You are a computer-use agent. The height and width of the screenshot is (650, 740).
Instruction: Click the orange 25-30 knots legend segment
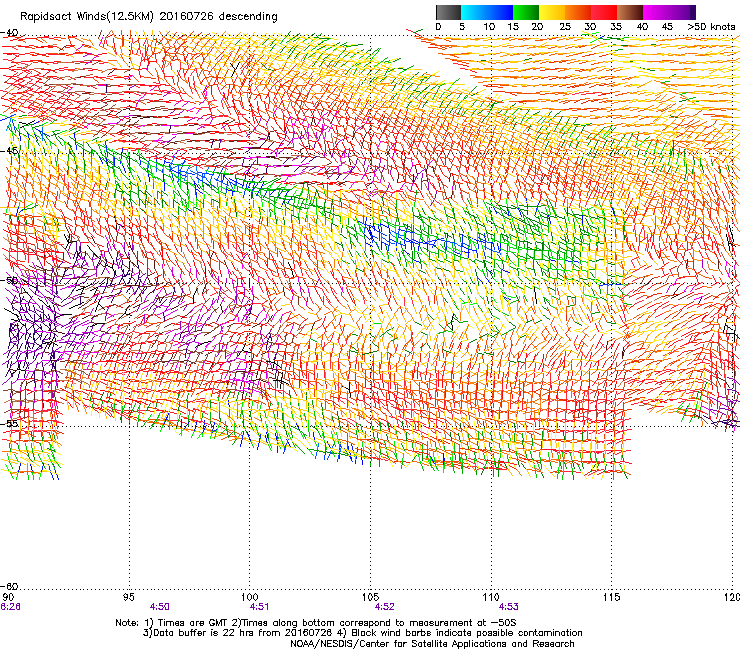pyautogui.click(x=578, y=12)
